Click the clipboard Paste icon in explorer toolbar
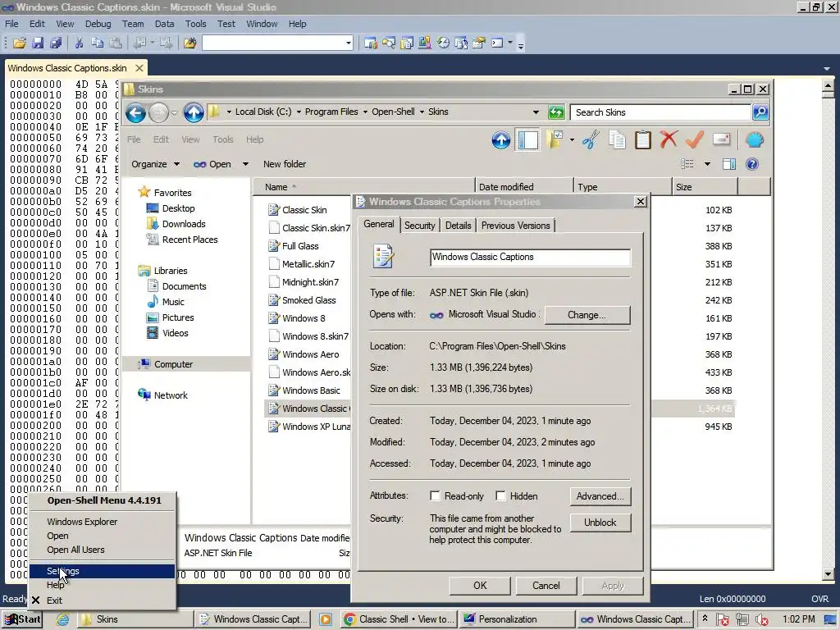840x630 pixels. tap(643, 140)
